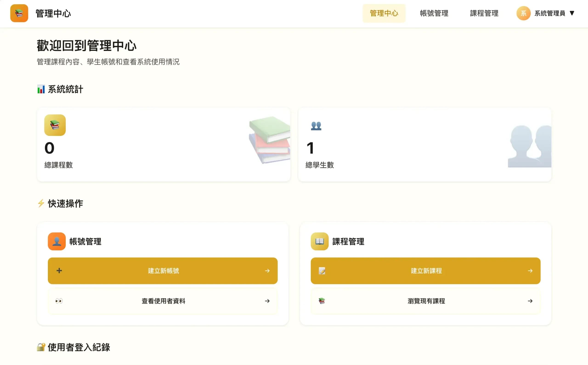Go to 課程管理 in top navigation
The image size is (588, 365).
(x=484, y=13)
